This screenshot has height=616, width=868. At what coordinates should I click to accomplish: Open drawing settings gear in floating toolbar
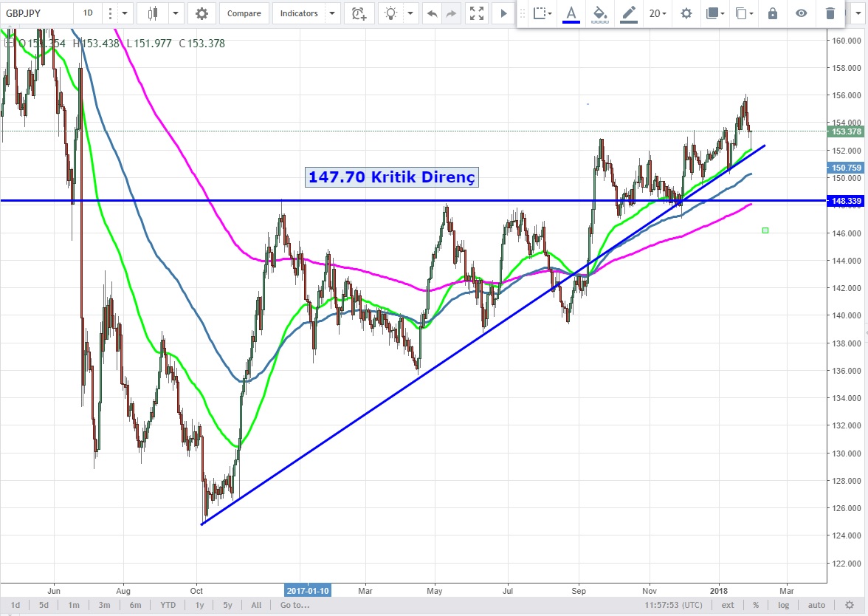(x=686, y=13)
